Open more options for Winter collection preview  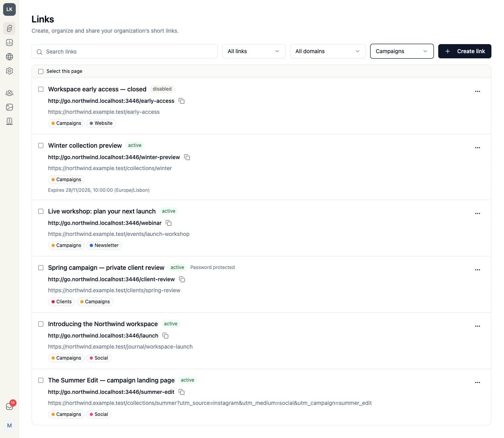tap(478, 148)
